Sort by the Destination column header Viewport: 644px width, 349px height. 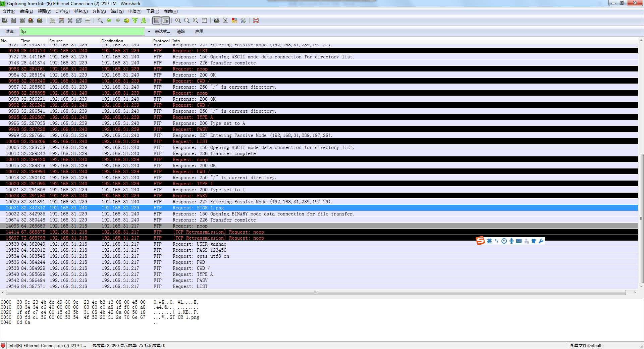112,41
